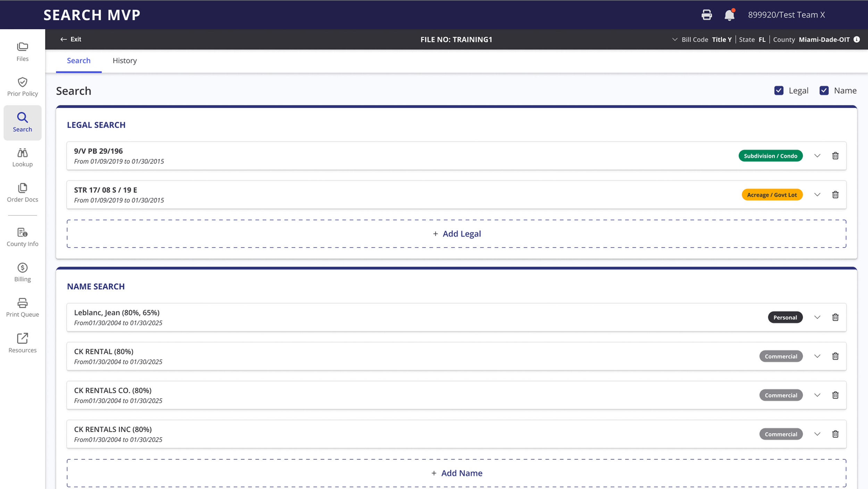Image resolution: width=868 pixels, height=489 pixels.
Task: Click the Add Legal button
Action: (x=457, y=234)
